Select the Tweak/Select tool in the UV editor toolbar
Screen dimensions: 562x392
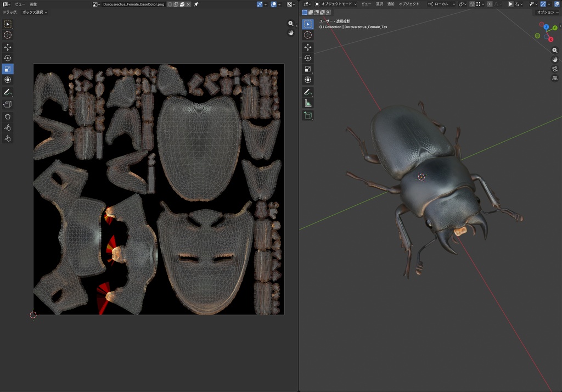click(x=8, y=24)
